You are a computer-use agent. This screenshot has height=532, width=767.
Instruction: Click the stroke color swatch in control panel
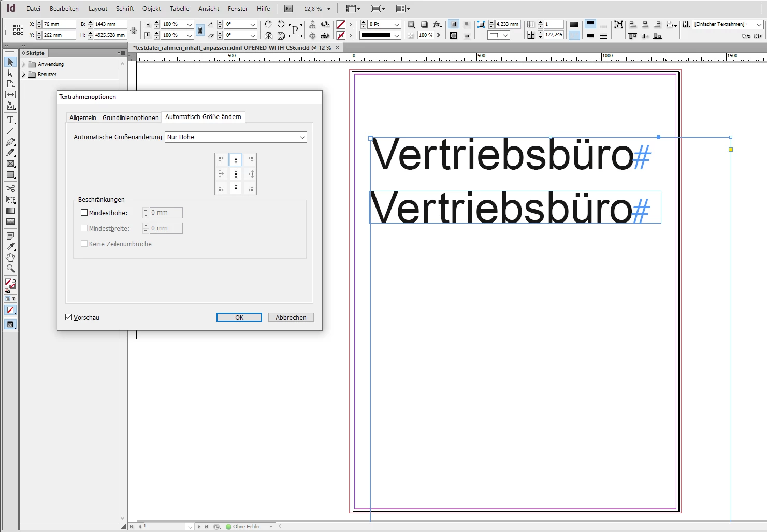(x=341, y=35)
